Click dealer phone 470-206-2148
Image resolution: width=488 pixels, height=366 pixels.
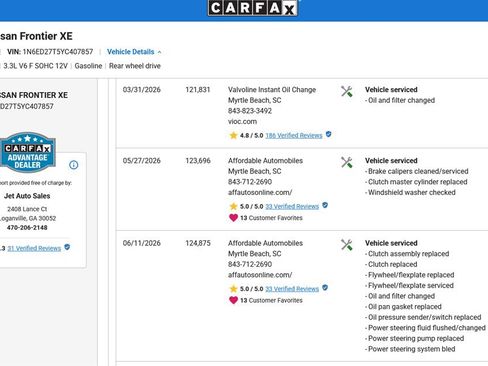pos(27,228)
